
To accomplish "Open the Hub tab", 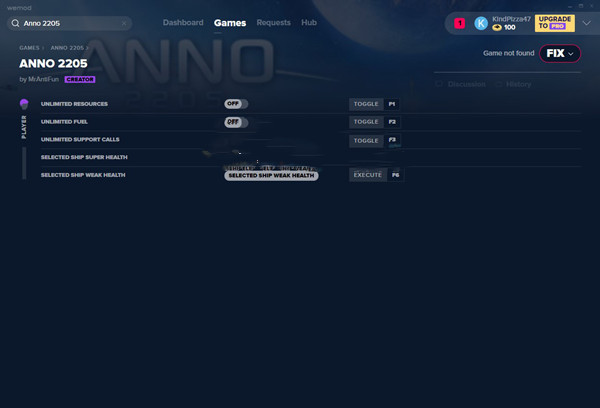I will coord(309,22).
